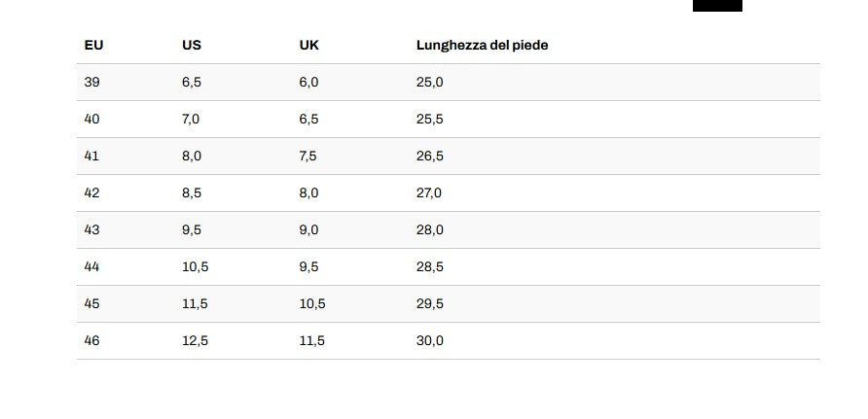Click EU size 43 cell

pyautogui.click(x=91, y=230)
